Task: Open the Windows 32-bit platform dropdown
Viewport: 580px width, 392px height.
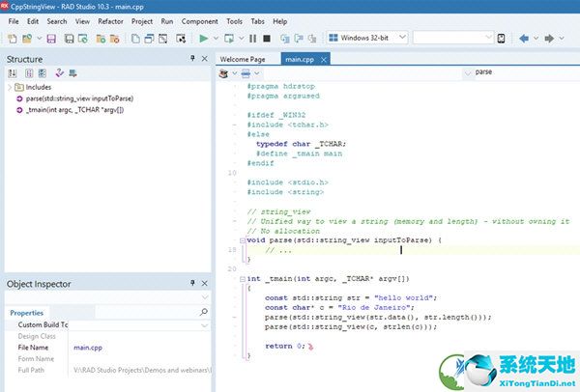Action: pyautogui.click(x=367, y=38)
